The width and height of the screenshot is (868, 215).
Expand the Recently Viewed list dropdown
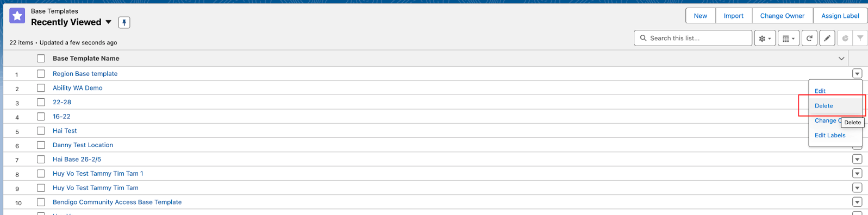click(108, 22)
